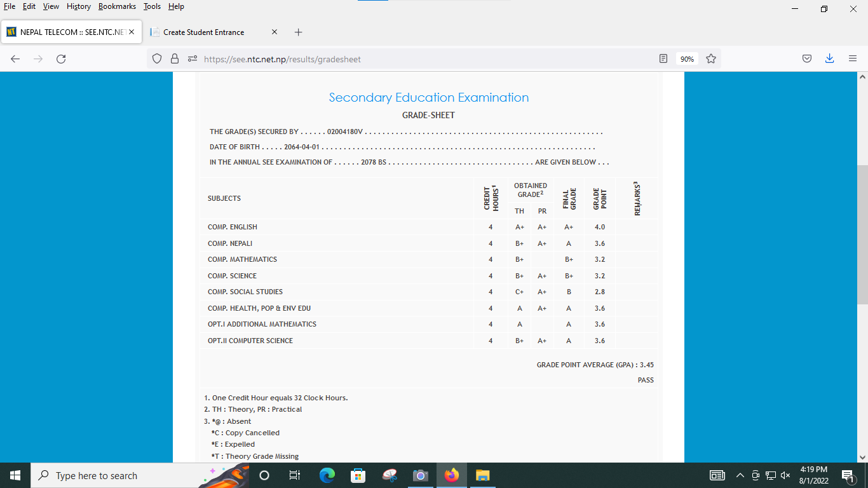Open the Firefox application menu (hamburger)
The image size is (868, 488).
853,59
